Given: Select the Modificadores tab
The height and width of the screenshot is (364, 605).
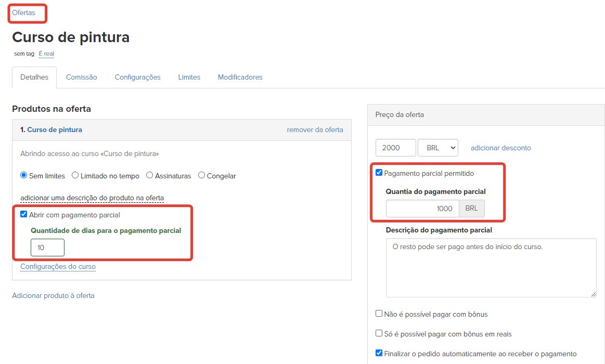Looking at the screenshot, I should click(240, 77).
